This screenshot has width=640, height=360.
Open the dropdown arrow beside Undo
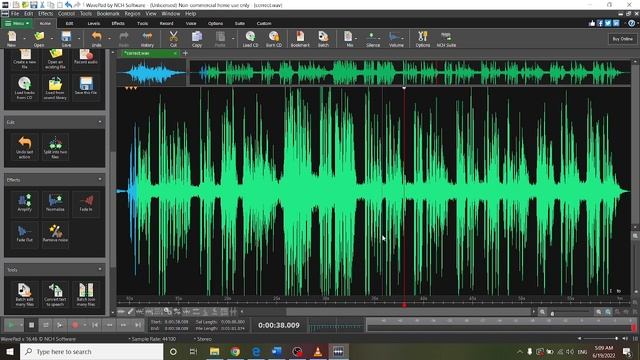109,39
